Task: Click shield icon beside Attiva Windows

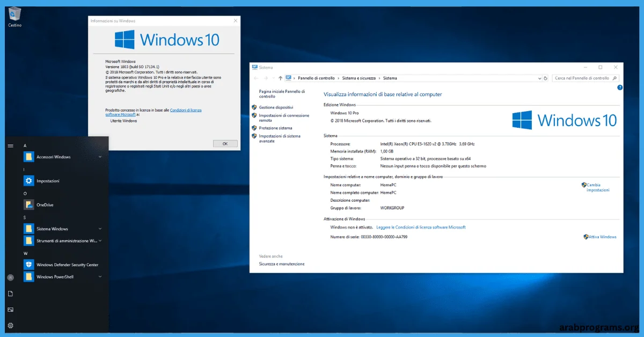Action: coord(586,237)
